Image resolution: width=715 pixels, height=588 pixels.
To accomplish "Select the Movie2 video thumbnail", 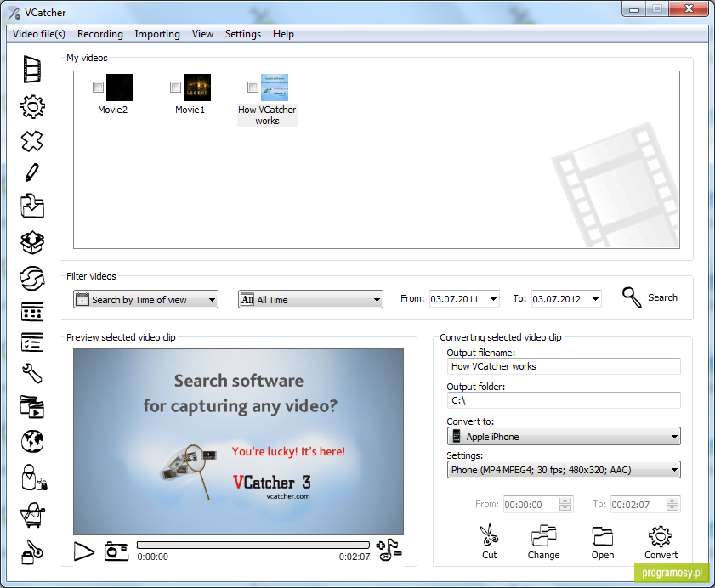I will (120, 88).
